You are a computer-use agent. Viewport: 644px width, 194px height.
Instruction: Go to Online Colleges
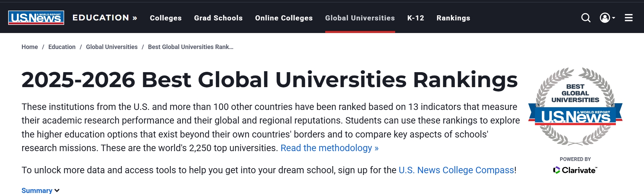pyautogui.click(x=284, y=18)
